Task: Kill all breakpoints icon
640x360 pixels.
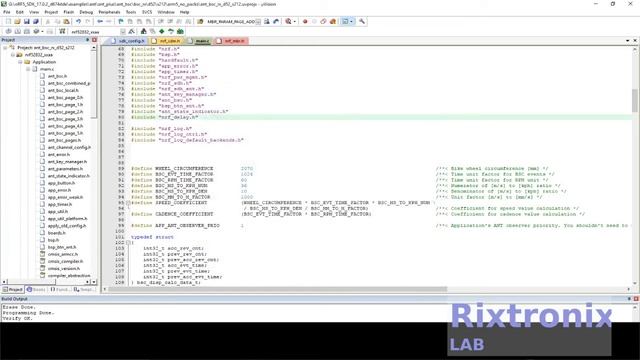Action: click(x=333, y=21)
